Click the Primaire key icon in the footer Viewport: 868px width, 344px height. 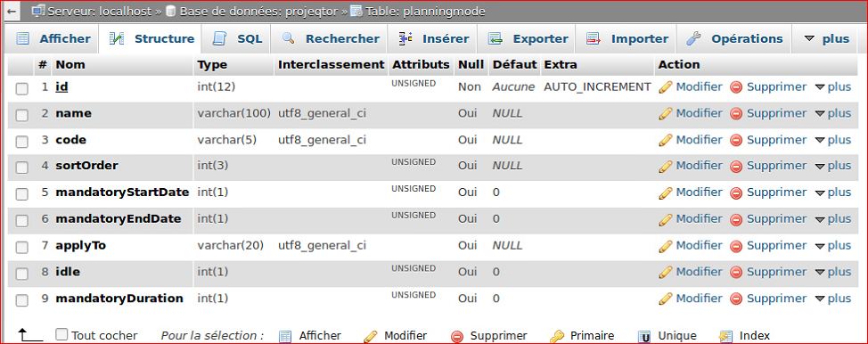pyautogui.click(x=556, y=336)
